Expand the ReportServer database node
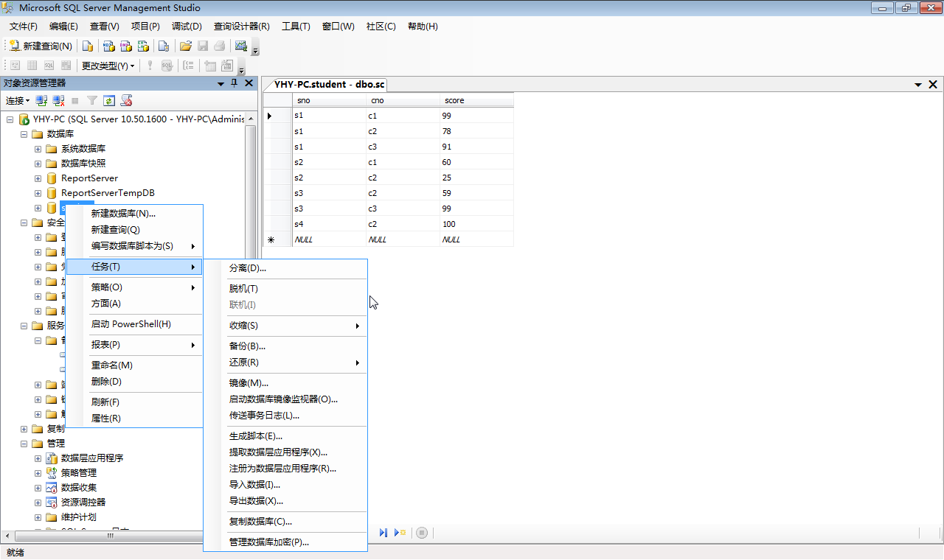This screenshot has height=560, width=944. (x=38, y=178)
